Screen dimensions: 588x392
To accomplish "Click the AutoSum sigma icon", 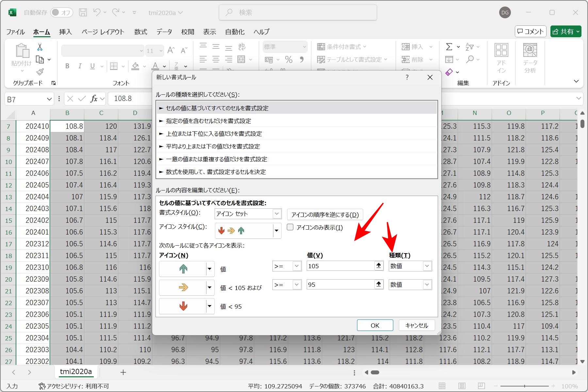I will point(449,47).
